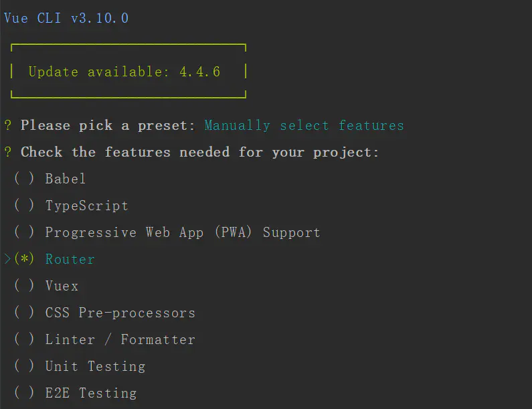Click the "Update available: 4.4.6" notice
The height and width of the screenshot is (409, 532).
tap(124, 72)
